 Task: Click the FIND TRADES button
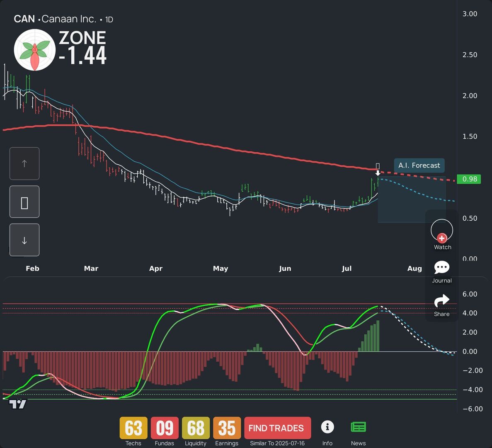(278, 428)
